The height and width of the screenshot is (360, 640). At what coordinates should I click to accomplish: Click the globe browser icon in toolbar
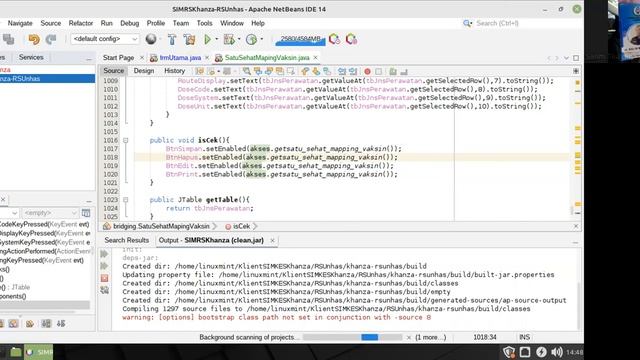tap(151, 39)
